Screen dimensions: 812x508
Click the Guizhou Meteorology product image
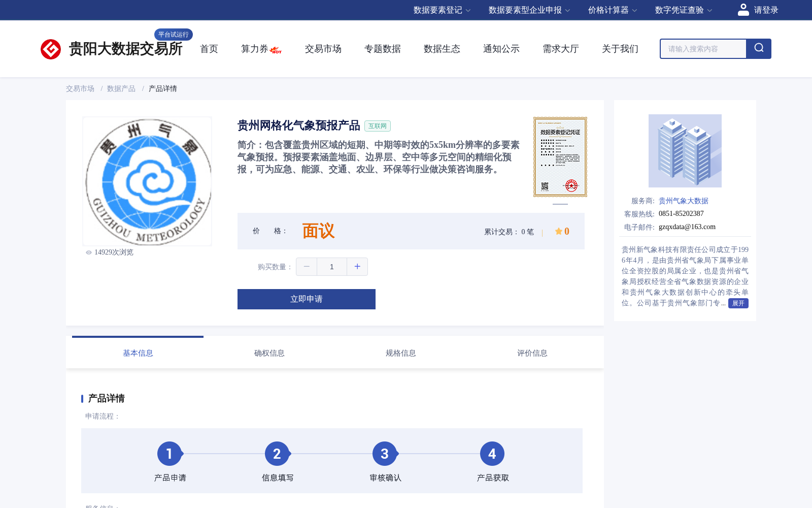[147, 181]
